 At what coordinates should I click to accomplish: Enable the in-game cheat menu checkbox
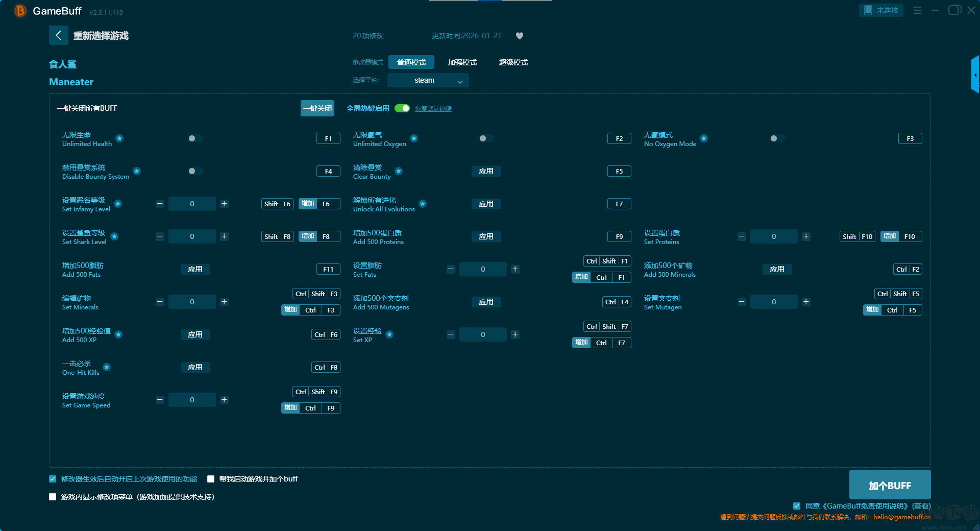coord(53,497)
